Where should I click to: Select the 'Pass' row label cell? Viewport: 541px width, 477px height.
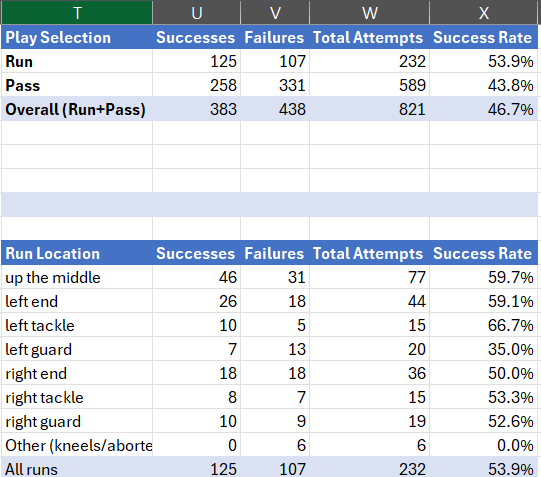(x=77, y=85)
